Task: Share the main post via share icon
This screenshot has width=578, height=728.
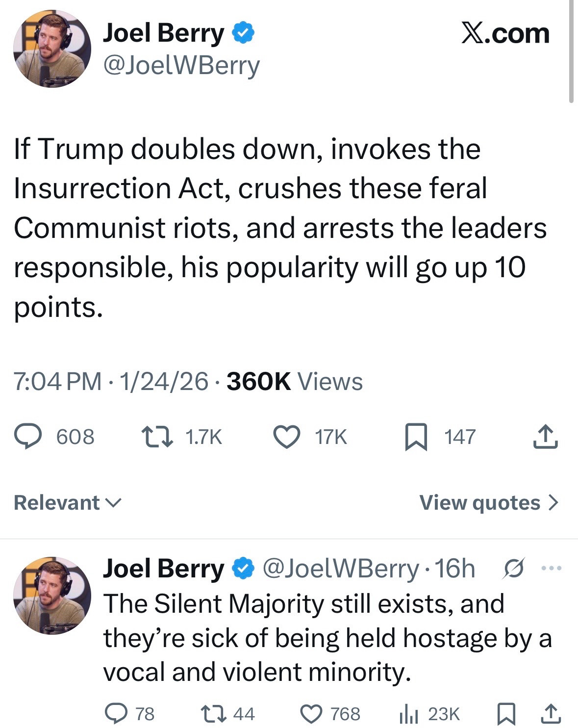Action: pos(545,437)
